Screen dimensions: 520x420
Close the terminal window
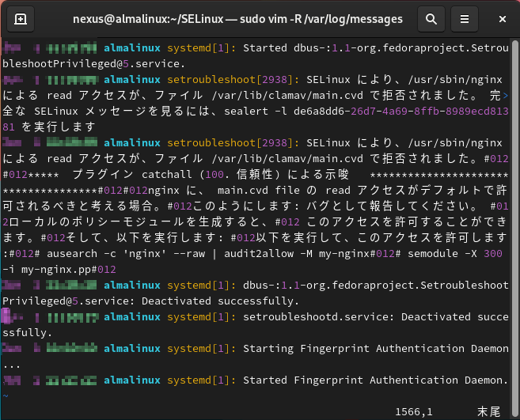click(500, 18)
